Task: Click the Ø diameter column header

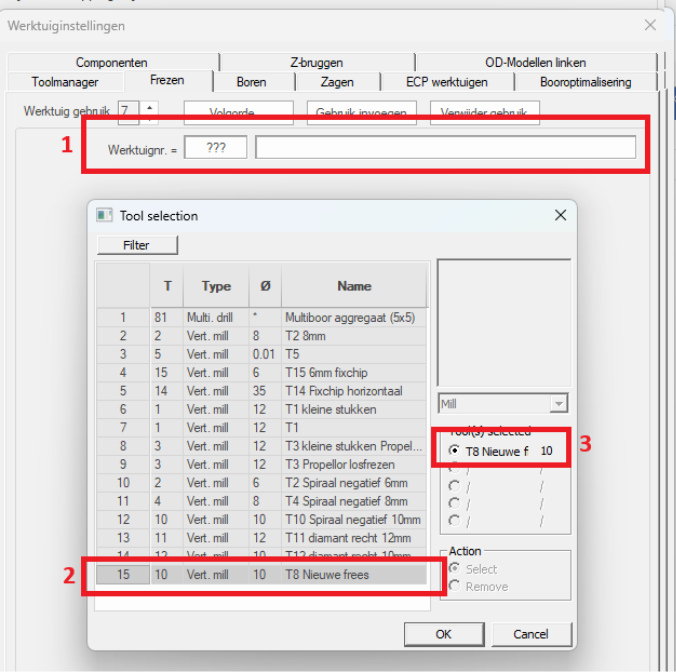Action: (266, 286)
